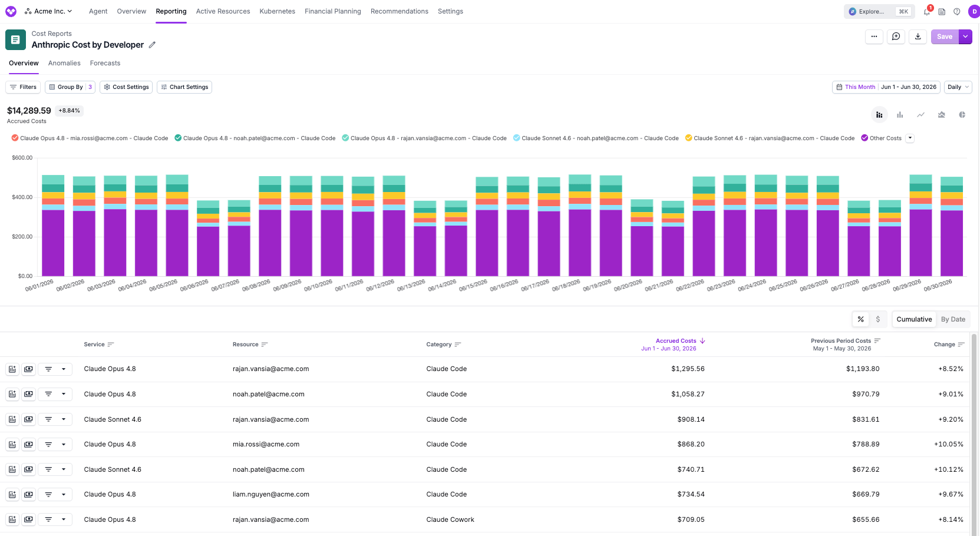This screenshot has height=536, width=980.
Task: Switch to the Forecasts tab
Action: pyautogui.click(x=105, y=63)
